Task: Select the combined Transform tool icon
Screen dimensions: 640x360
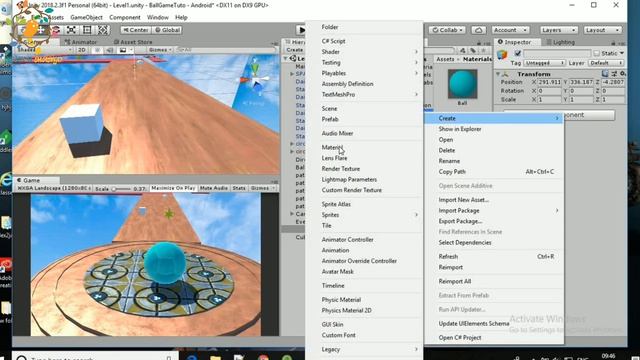Action: point(103,30)
